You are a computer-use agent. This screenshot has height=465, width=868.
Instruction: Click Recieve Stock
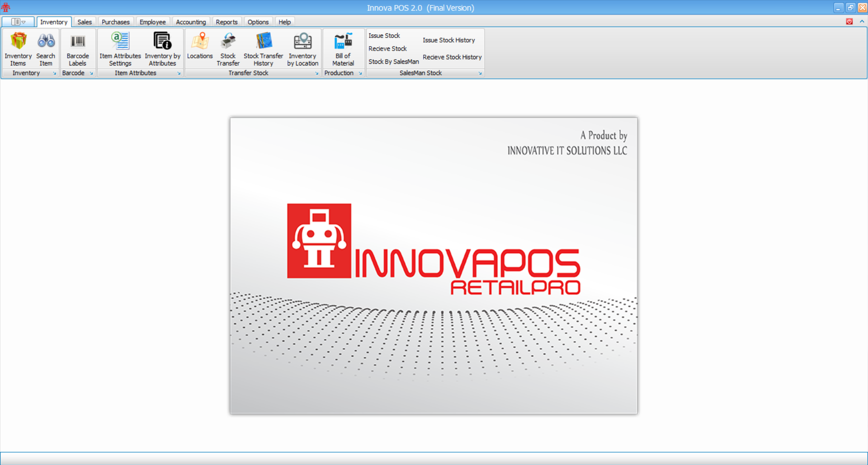[387, 48]
